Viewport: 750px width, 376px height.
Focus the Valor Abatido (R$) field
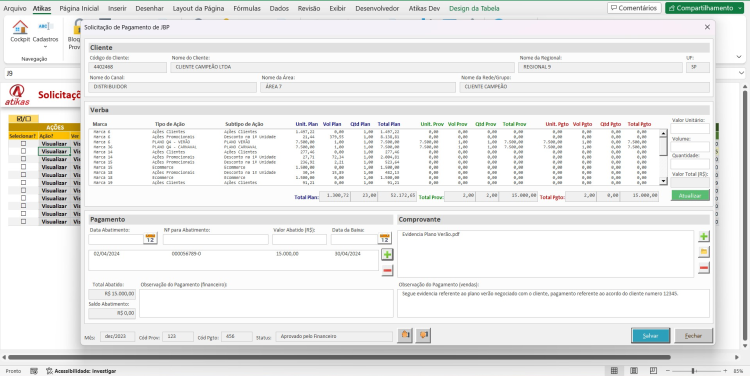click(299, 239)
